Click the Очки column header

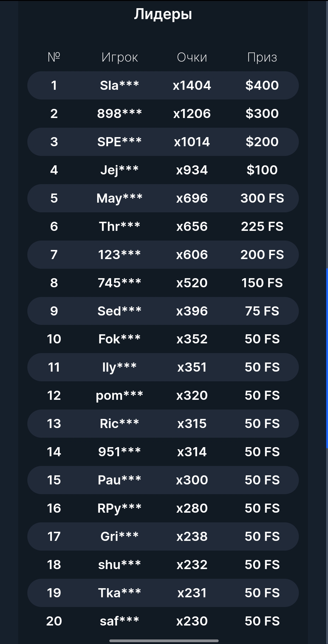coord(192,57)
